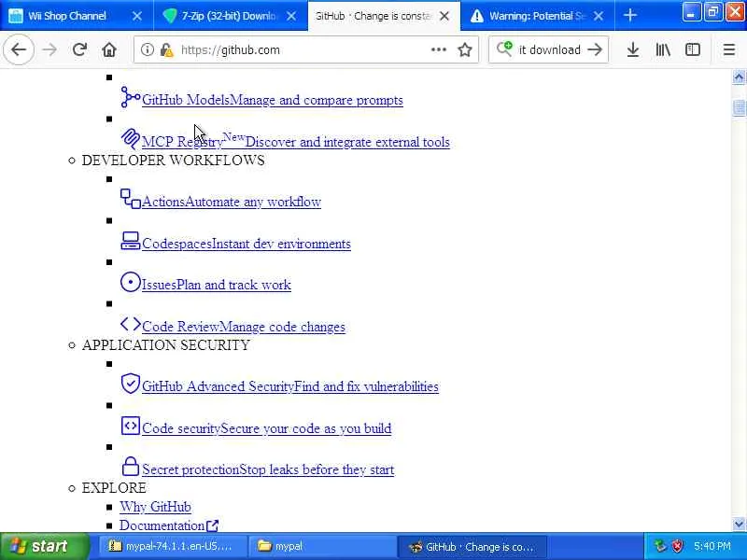Click the 5:40 PM system clock
The width and height of the screenshot is (747, 560).
point(712,546)
